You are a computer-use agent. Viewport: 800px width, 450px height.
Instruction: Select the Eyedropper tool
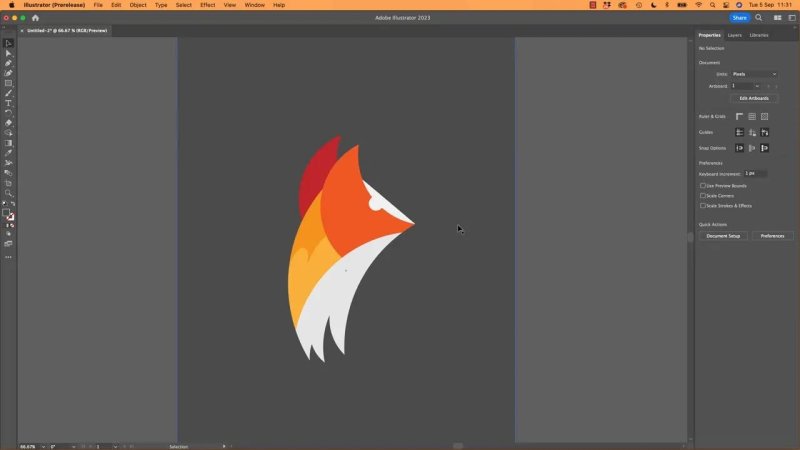click(x=8, y=153)
